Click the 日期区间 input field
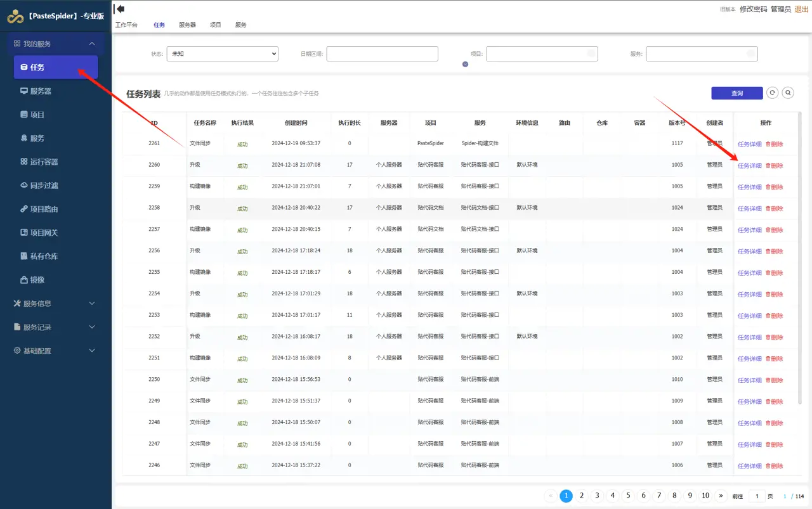812x509 pixels. [x=383, y=54]
